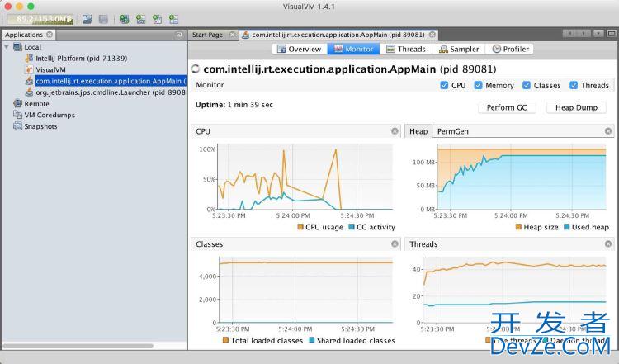Screen dimensions: 619x364
Task: Open the Profiler tab
Action: point(510,49)
